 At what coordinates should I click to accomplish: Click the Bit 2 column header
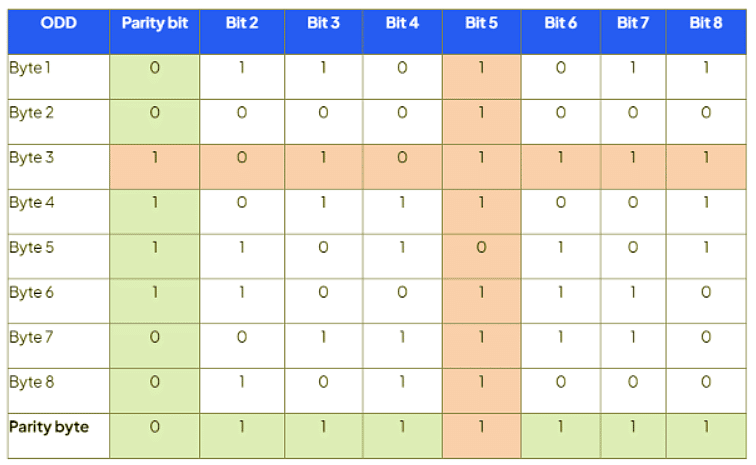[x=242, y=25]
